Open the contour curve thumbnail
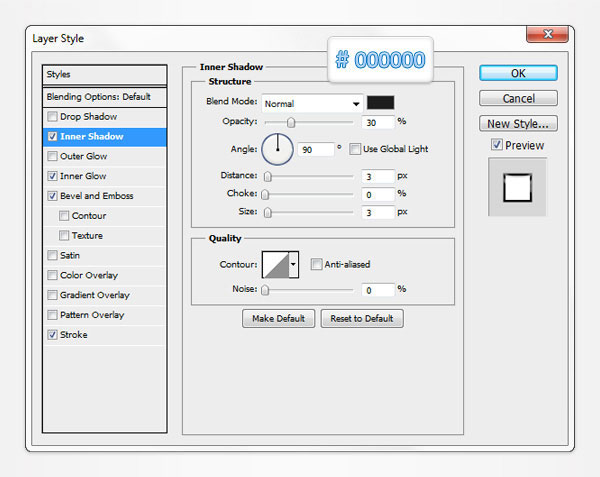The height and width of the screenshot is (477, 600). click(x=274, y=265)
